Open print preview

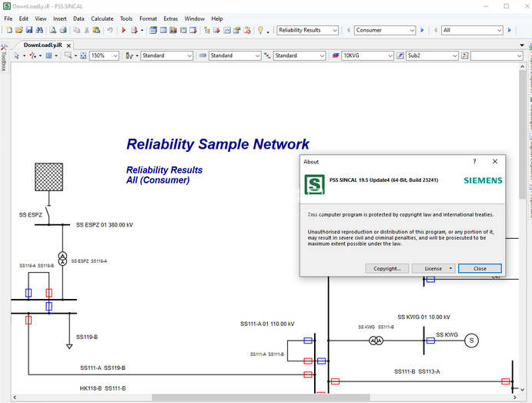point(52,30)
